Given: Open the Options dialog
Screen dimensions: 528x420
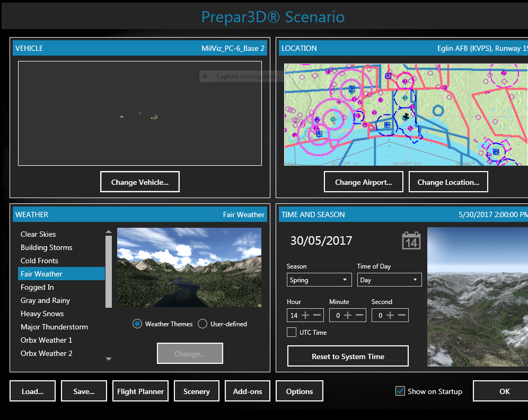Looking at the screenshot, I should [300, 391].
